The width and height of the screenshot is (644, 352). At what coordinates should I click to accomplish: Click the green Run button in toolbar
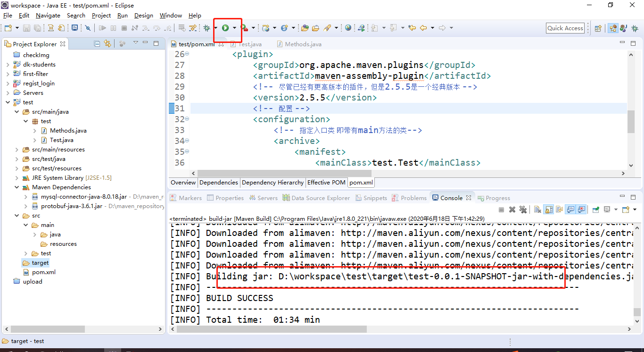point(225,28)
